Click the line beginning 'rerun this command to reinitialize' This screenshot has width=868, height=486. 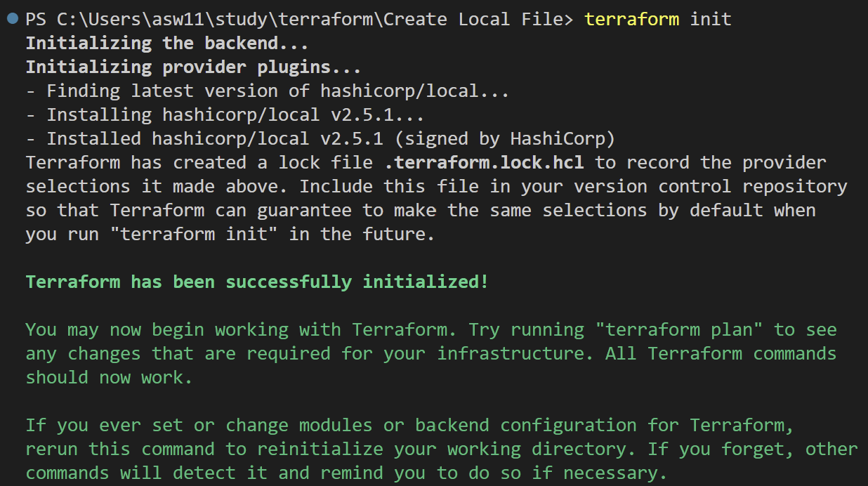point(442,449)
